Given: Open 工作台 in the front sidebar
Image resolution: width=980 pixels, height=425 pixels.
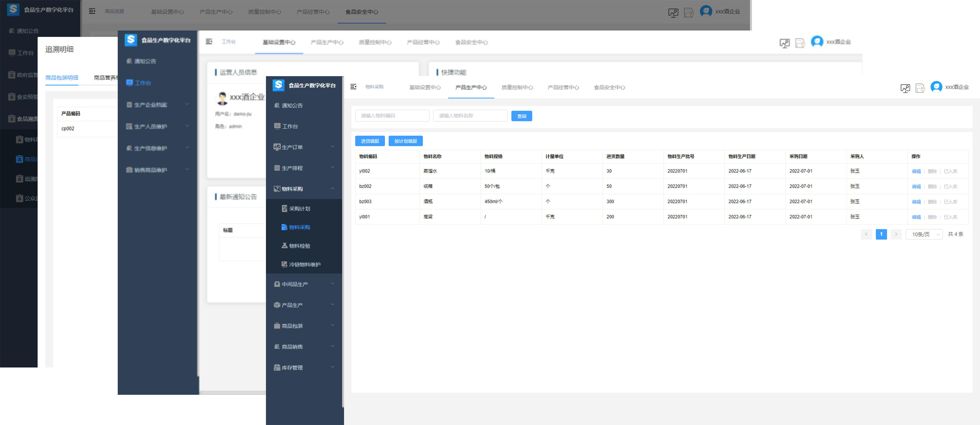Looking at the screenshot, I should point(290,127).
